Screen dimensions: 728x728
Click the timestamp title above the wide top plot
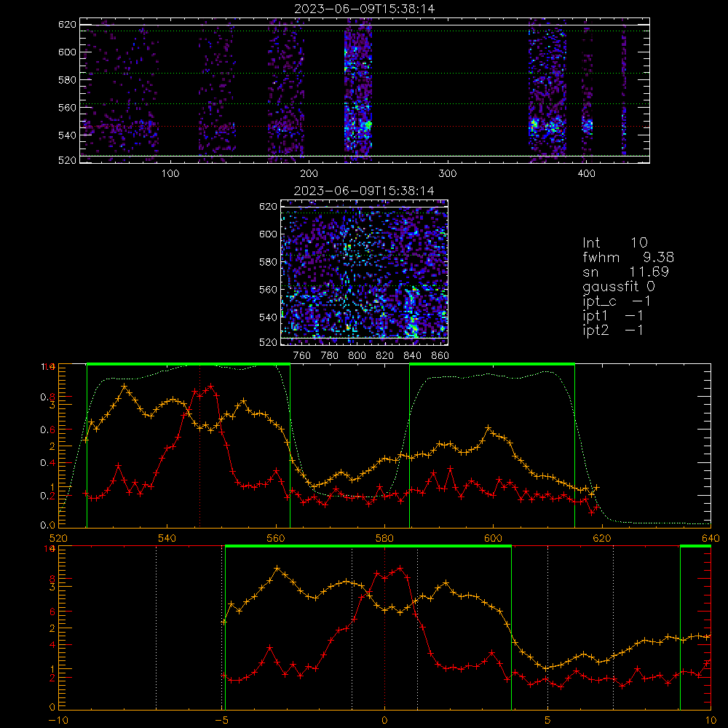pos(365,9)
